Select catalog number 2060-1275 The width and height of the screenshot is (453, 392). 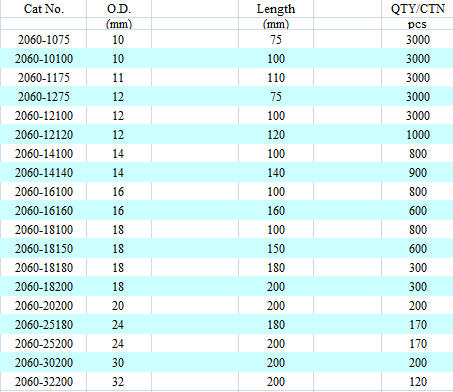pyautogui.click(x=44, y=97)
